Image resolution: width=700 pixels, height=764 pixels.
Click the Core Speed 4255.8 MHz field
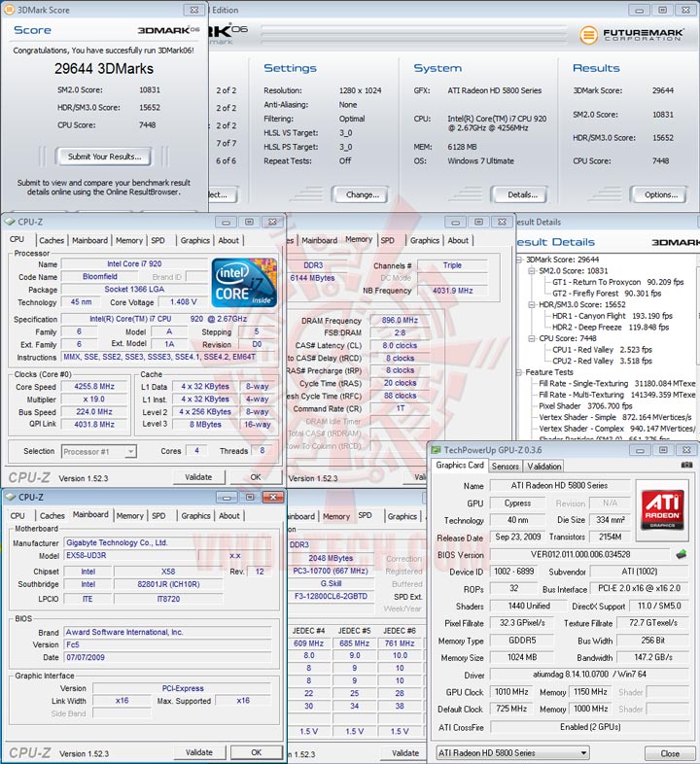click(94, 387)
